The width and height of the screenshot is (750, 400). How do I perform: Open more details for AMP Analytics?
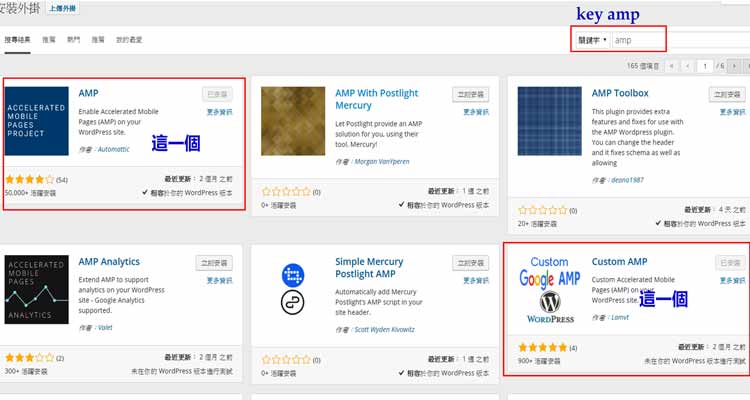point(220,280)
